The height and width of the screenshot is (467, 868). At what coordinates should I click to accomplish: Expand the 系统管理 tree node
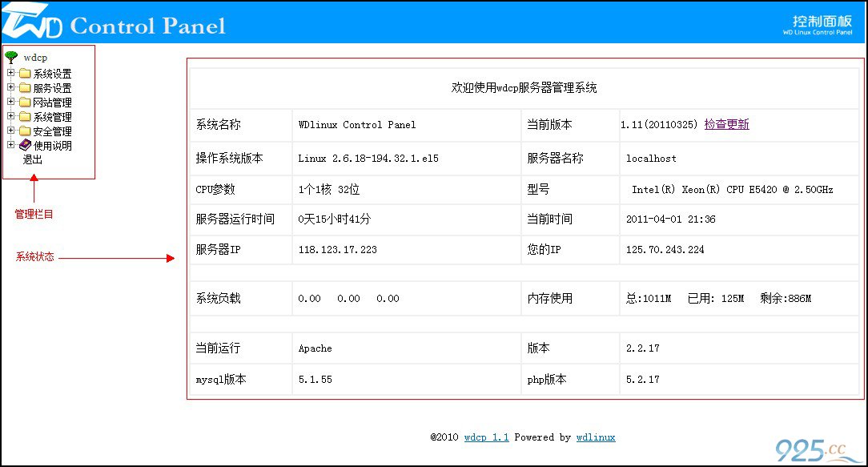tap(10, 116)
